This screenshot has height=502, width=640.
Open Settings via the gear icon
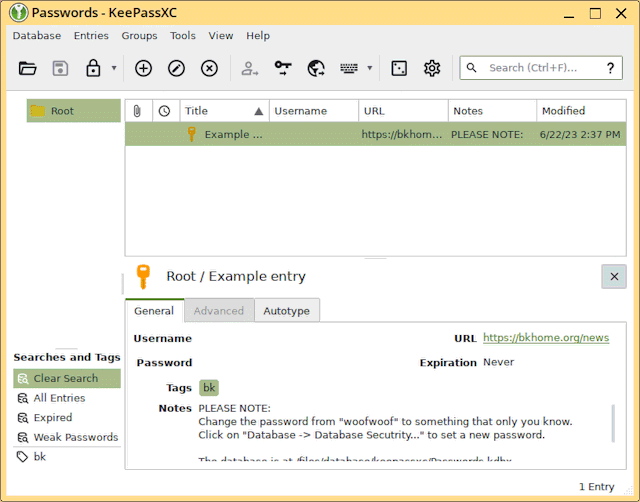[432, 68]
